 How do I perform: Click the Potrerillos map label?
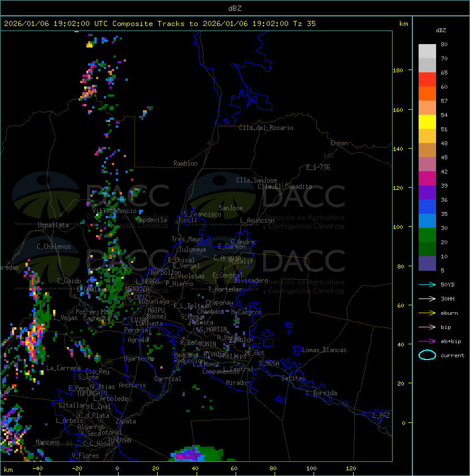[94, 312]
